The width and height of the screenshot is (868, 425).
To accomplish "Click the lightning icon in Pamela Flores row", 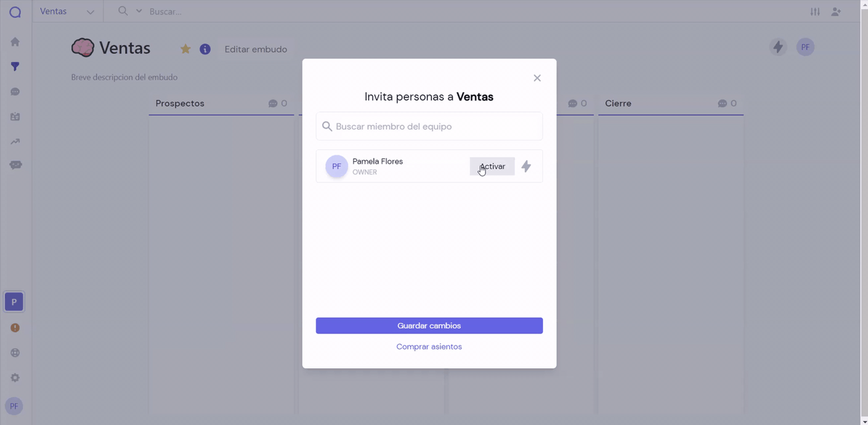I will tap(526, 166).
